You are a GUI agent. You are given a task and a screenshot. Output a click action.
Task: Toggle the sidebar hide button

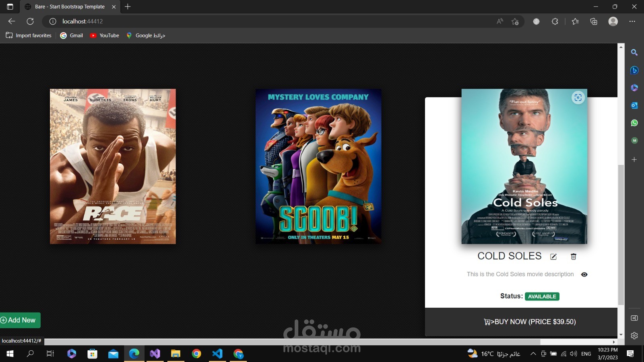(634, 318)
